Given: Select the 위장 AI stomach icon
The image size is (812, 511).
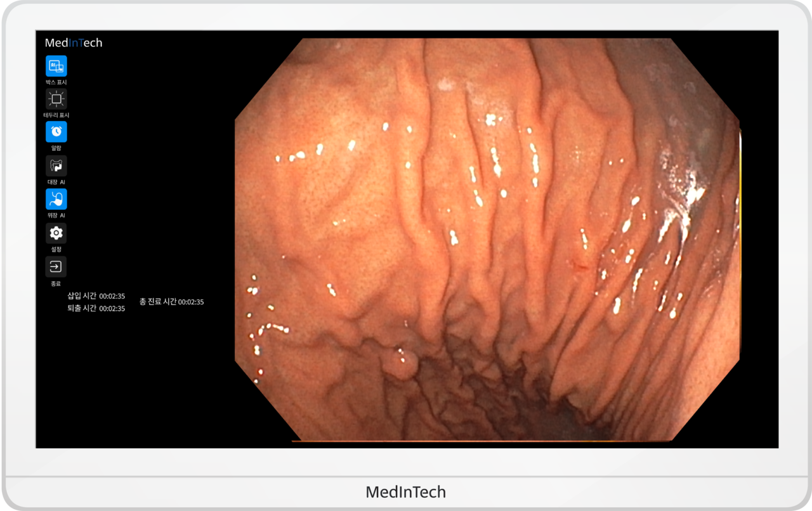Looking at the screenshot, I should [56, 199].
